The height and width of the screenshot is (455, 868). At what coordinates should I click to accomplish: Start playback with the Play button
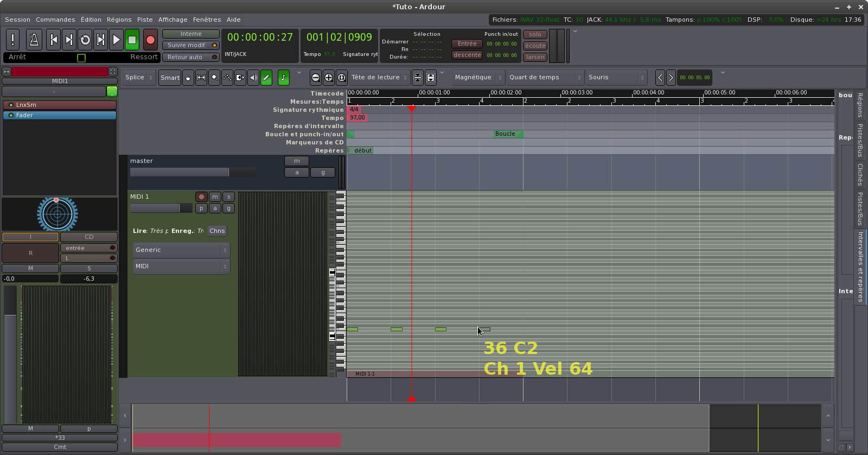click(116, 40)
